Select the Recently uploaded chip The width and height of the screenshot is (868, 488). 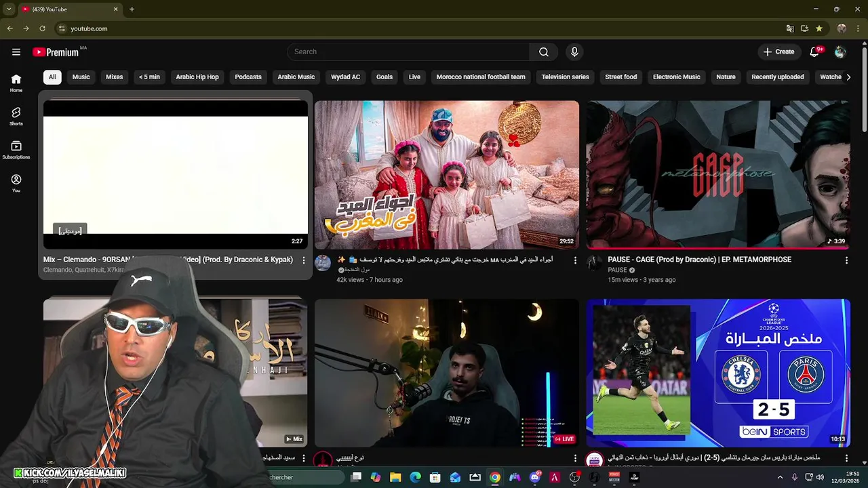778,77
